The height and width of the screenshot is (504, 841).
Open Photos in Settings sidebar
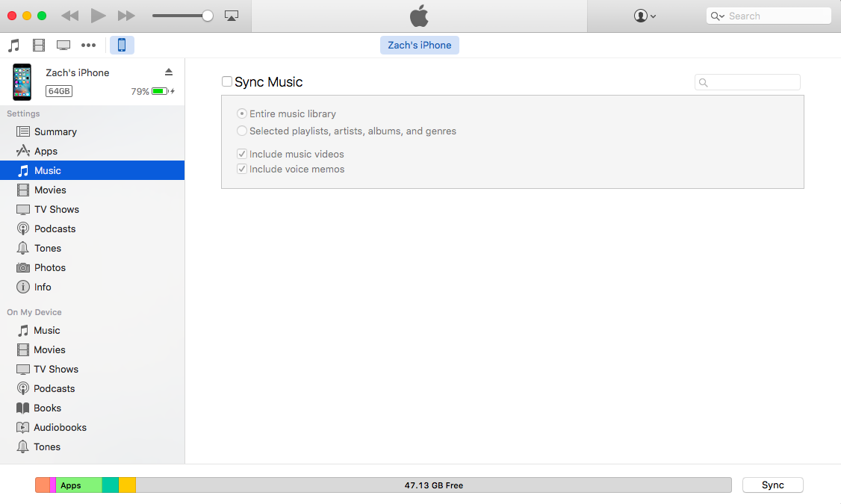[93, 267]
